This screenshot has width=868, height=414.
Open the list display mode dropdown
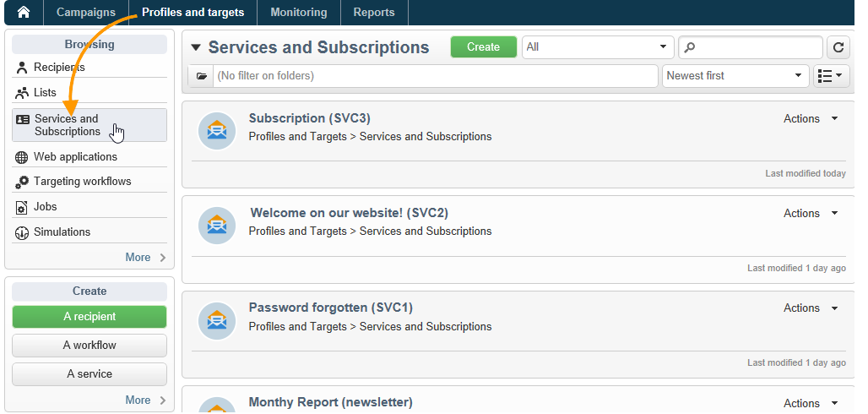tap(831, 76)
